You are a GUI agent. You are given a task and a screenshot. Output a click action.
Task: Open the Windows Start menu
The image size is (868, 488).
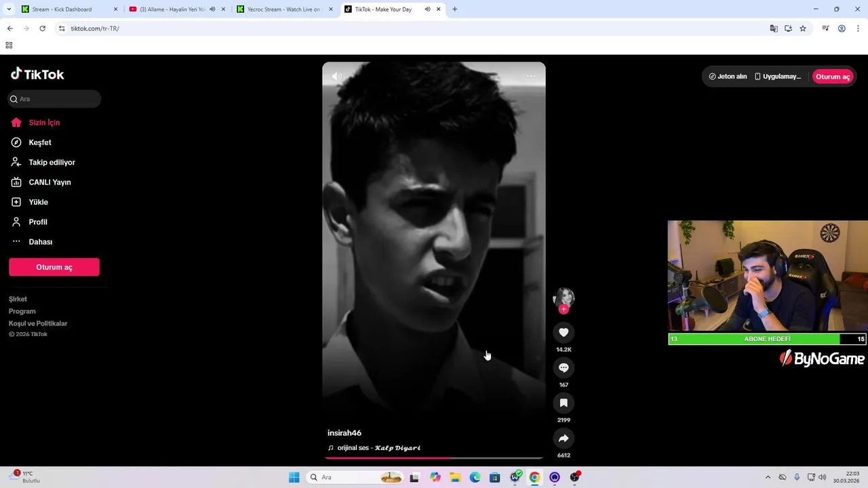coord(294,477)
